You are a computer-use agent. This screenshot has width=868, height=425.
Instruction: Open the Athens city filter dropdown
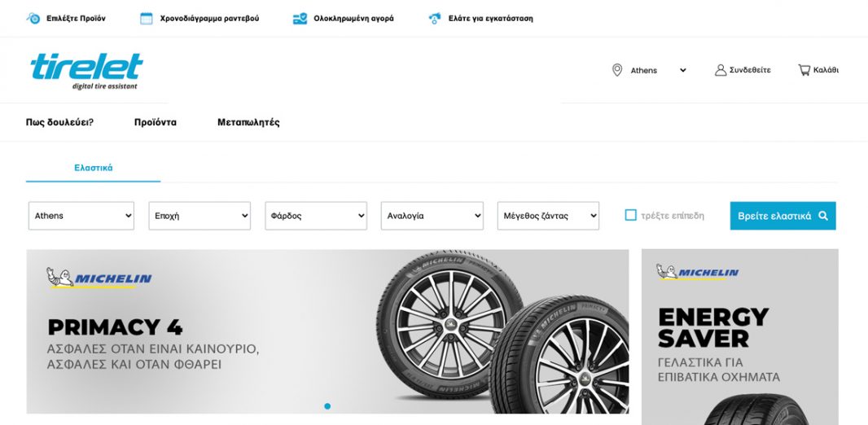pos(81,216)
